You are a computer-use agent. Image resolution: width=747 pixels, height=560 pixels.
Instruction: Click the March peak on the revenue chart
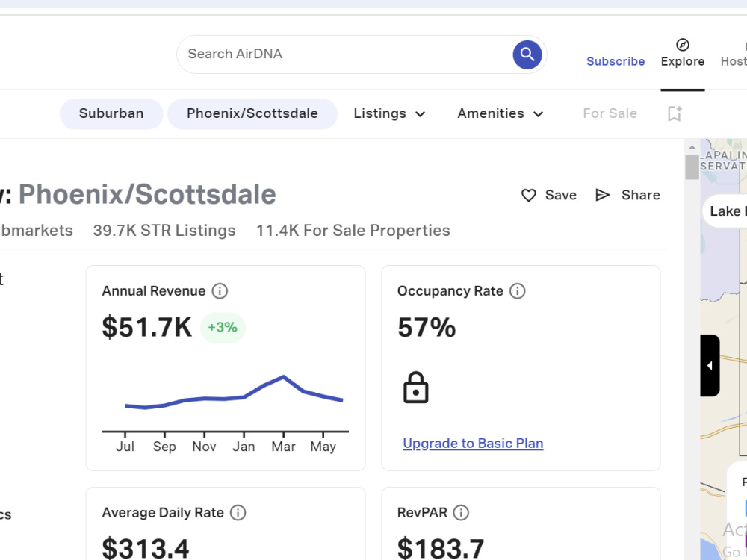[283, 376]
